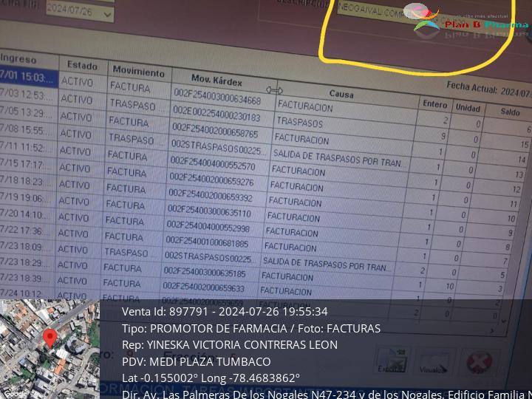Select Kárdex entry 002F254002000659392
532x399 pixels.
click(211, 195)
